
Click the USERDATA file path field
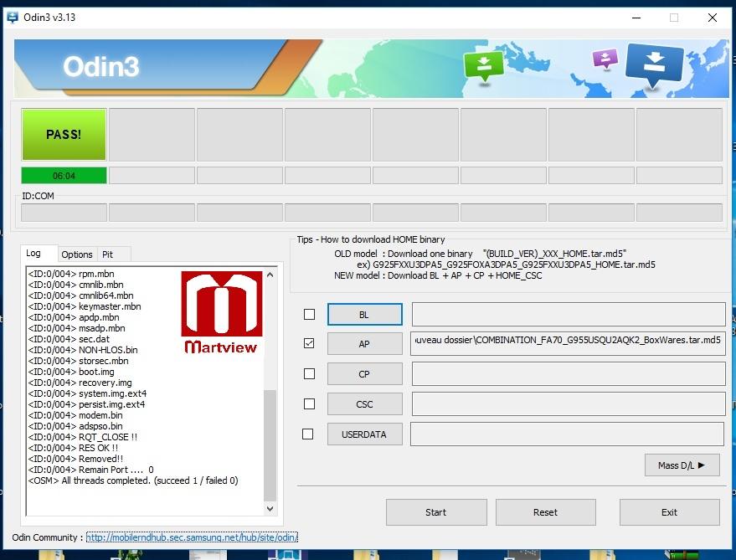click(x=567, y=434)
